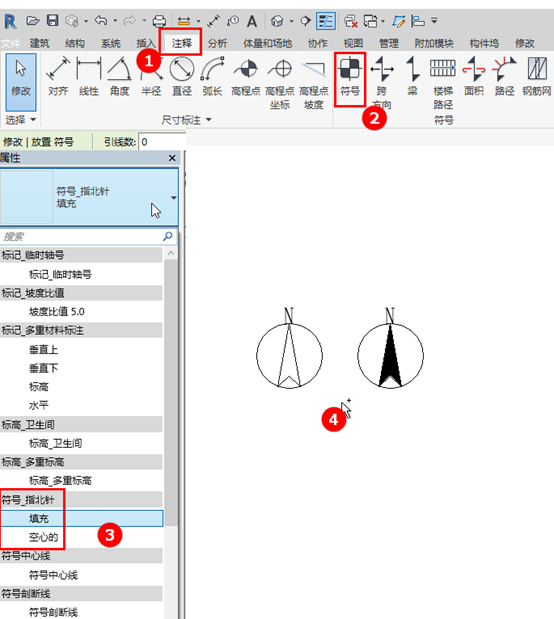Select the 空心的 hollow north arrow type
Viewport: 554px width, 619px height.
tap(81, 537)
